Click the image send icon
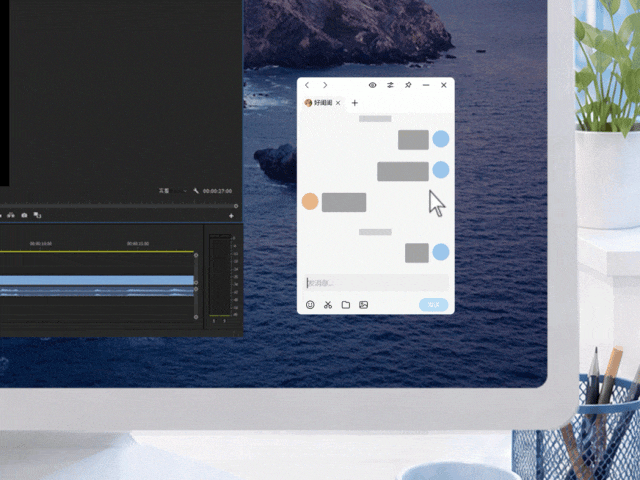 (x=363, y=304)
